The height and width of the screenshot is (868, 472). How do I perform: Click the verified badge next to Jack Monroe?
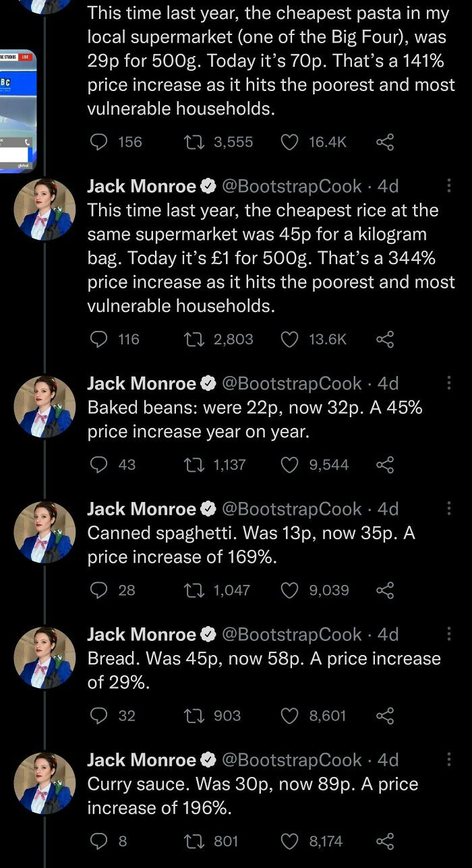(207, 186)
